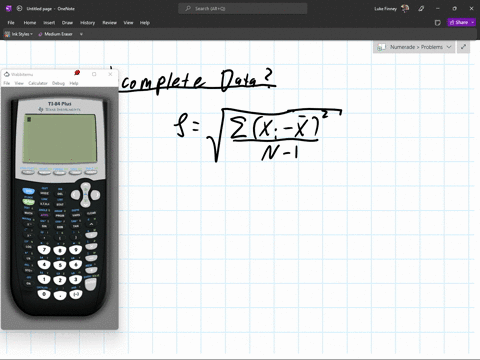This screenshot has width=480, height=360.
Task: Click the TI-84 calculator screen
Action: (60, 138)
